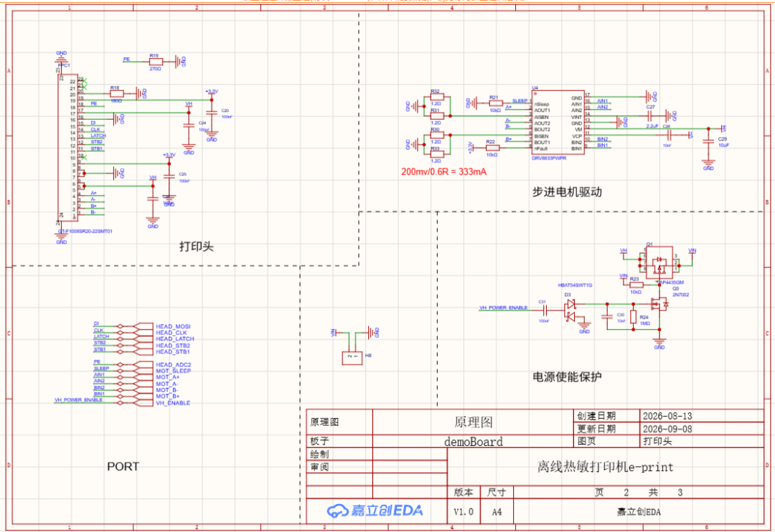The image size is (775, 532).
Task: Select the 电源使能保护 section title
Action: pos(567,377)
